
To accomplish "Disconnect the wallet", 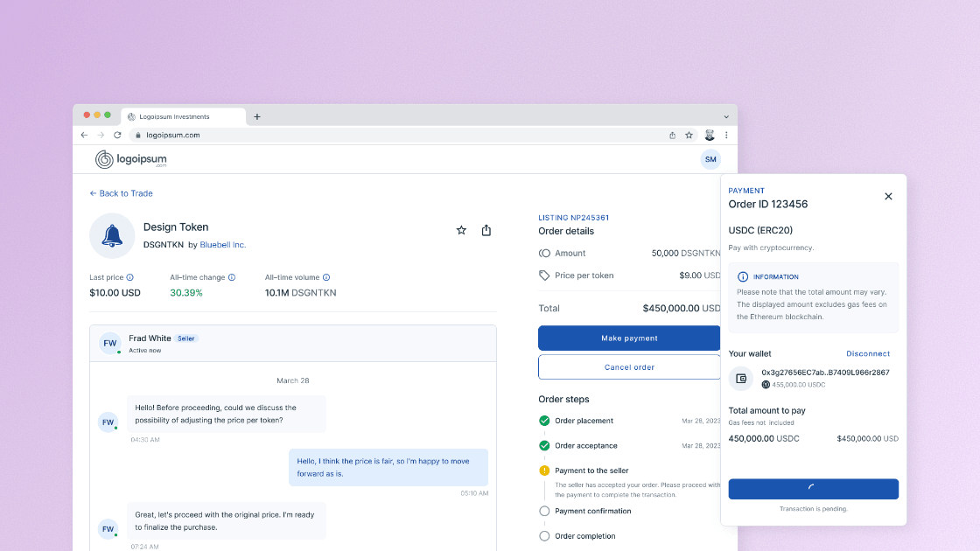I will pyautogui.click(x=868, y=353).
